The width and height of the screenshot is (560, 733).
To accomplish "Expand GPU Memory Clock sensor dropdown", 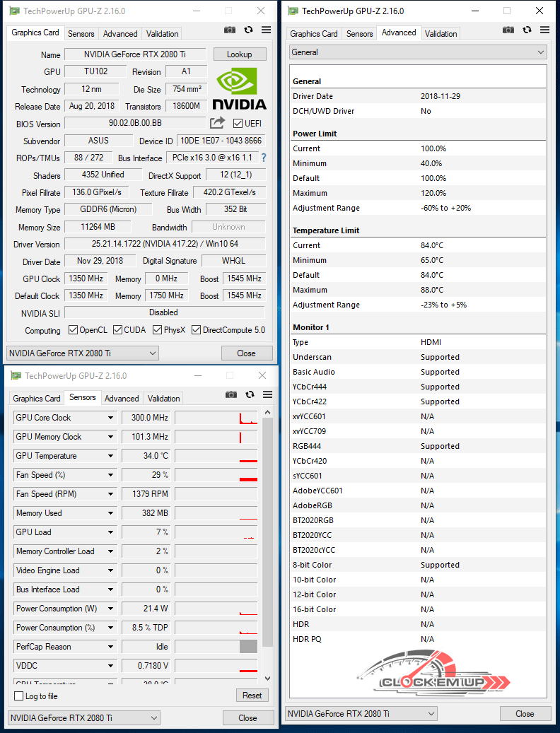I will pos(110,437).
